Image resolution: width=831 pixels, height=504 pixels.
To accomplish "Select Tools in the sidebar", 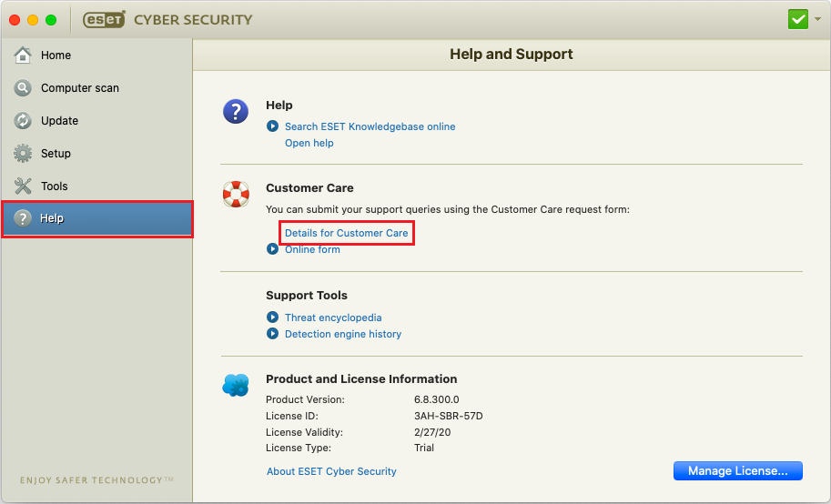I will (96, 186).
